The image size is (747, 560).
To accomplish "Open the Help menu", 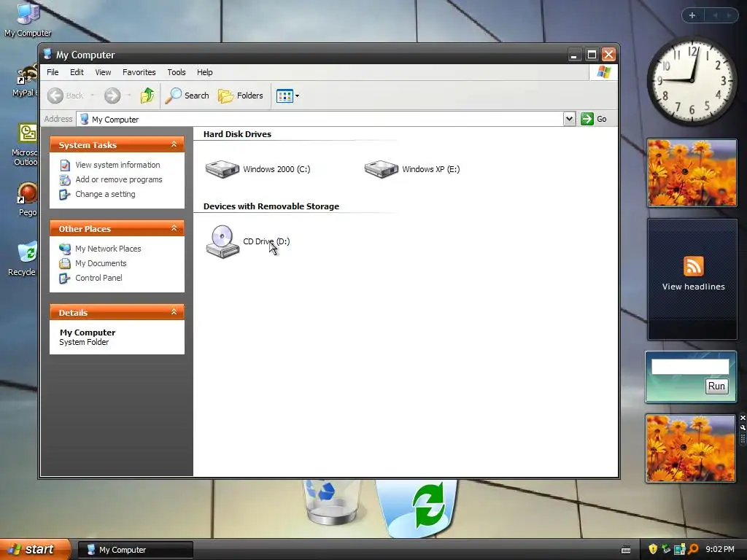I will pos(205,72).
